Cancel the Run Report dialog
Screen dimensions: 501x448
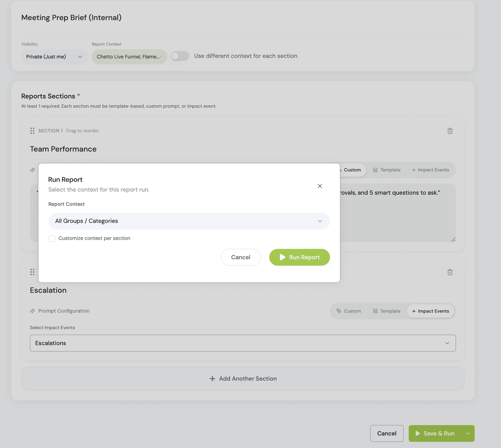click(x=240, y=257)
